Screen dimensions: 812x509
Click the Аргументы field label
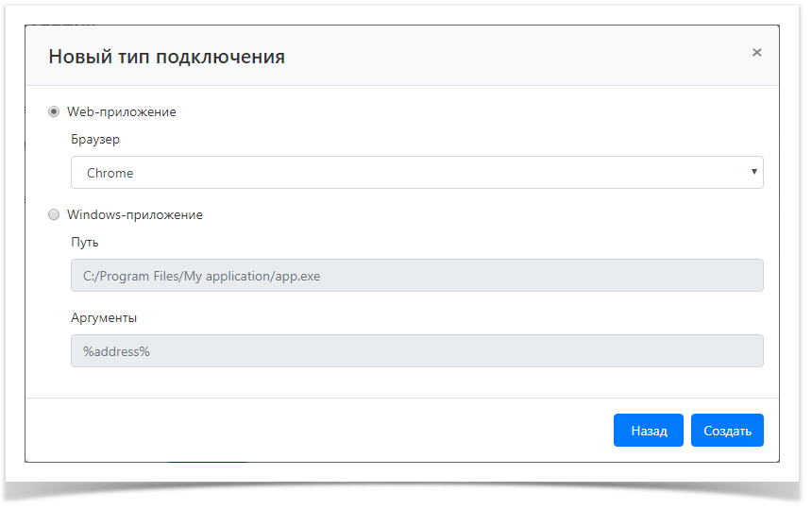(x=104, y=317)
